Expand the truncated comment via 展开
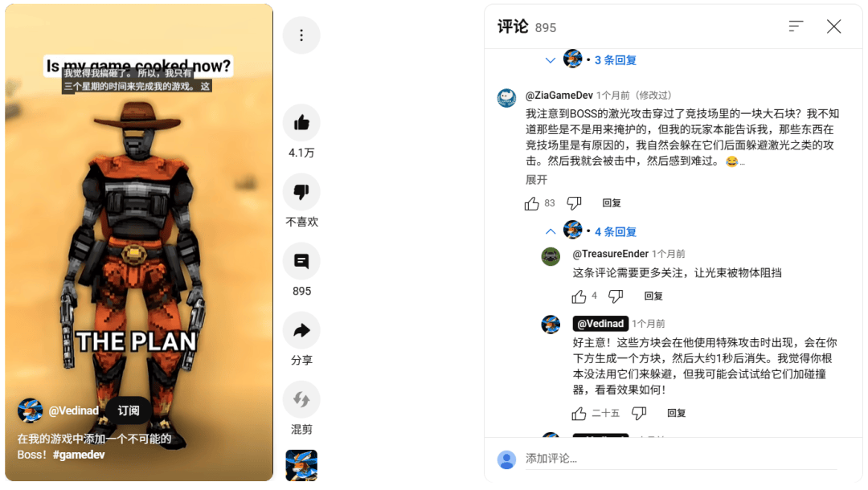Screen dimensions: 868x490 [x=536, y=180]
